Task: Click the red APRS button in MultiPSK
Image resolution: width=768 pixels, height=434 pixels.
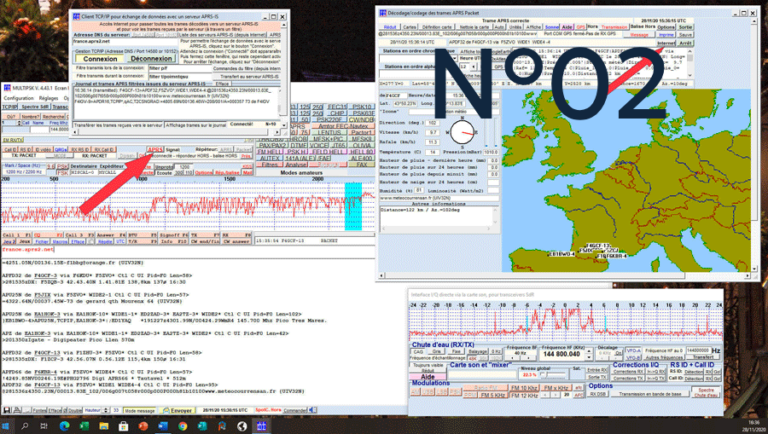Action: click(x=155, y=149)
